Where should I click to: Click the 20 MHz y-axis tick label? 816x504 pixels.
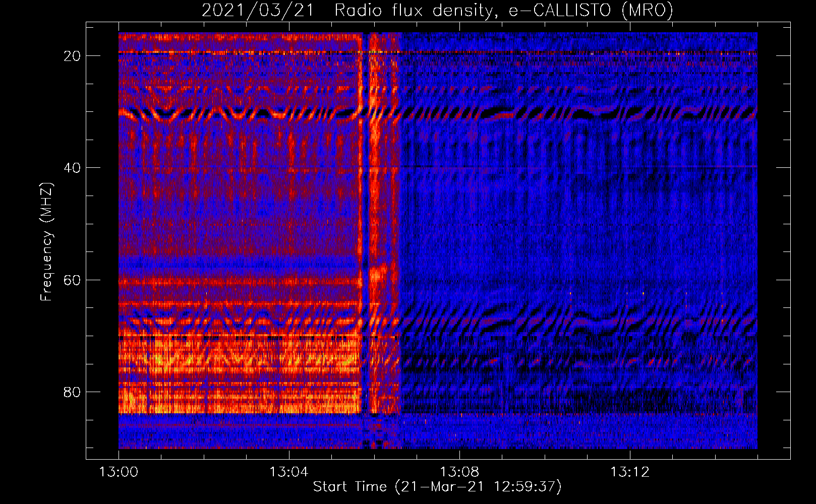73,56
